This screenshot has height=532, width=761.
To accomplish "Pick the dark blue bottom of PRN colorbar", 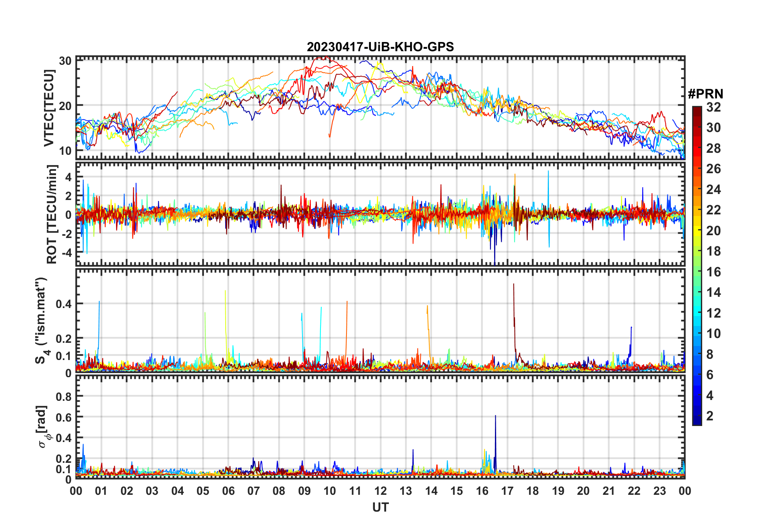I will tap(697, 421).
